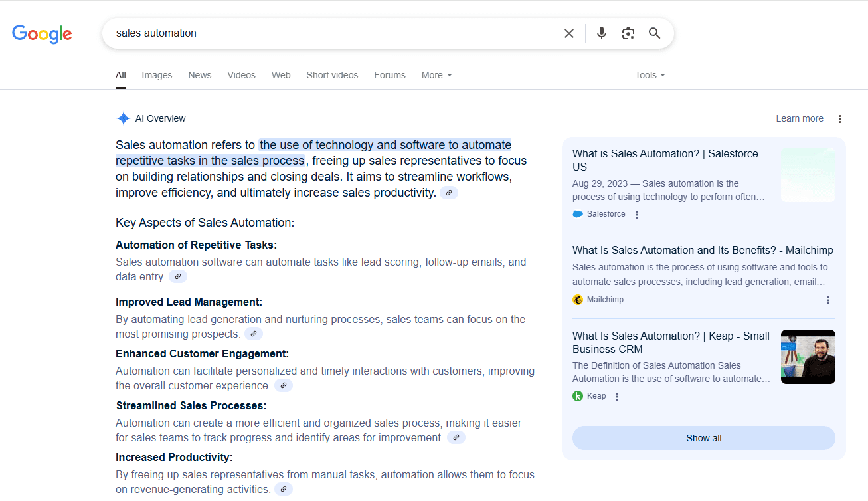868x501 pixels.
Task: Open 'What Is Sales Automation and Its Benefits? - Mailchimp'
Action: tap(703, 250)
